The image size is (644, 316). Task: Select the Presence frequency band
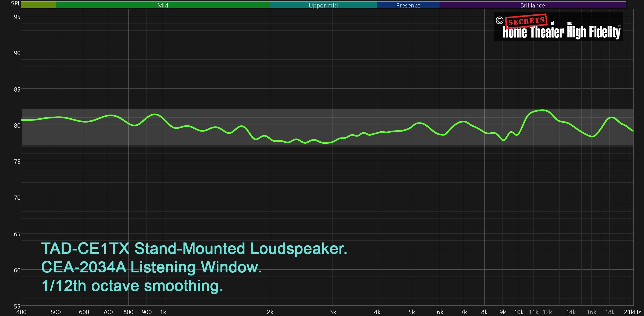[x=408, y=5]
